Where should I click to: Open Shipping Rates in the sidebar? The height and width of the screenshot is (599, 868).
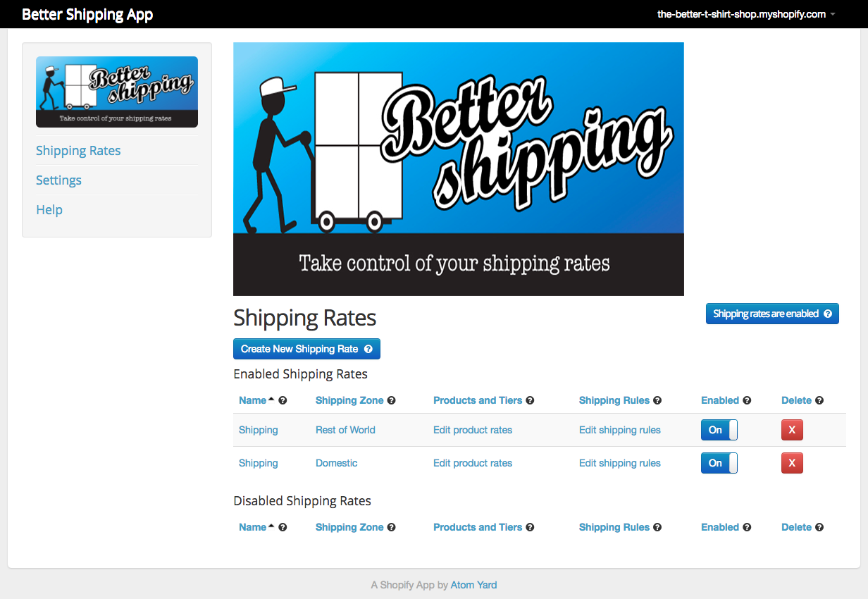point(78,151)
